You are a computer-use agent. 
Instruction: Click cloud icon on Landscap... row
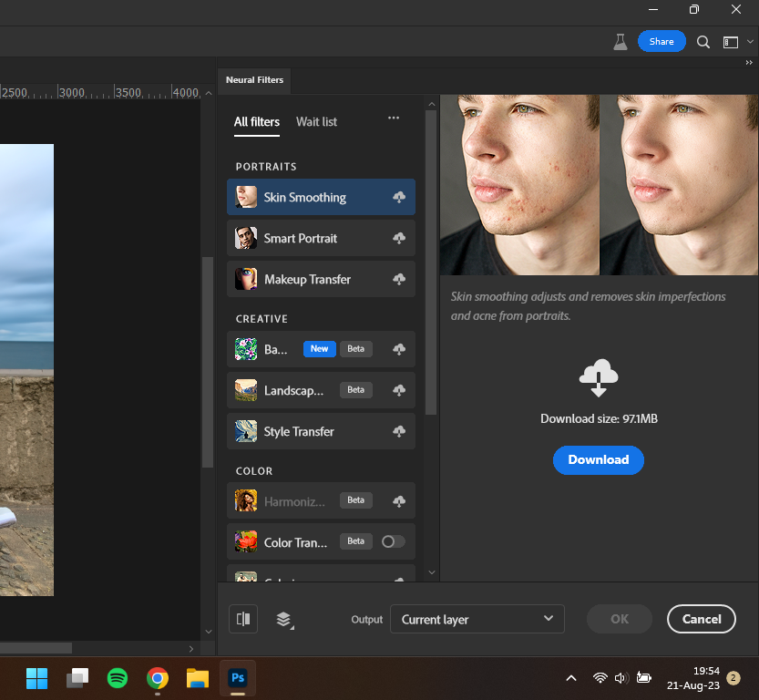(399, 390)
